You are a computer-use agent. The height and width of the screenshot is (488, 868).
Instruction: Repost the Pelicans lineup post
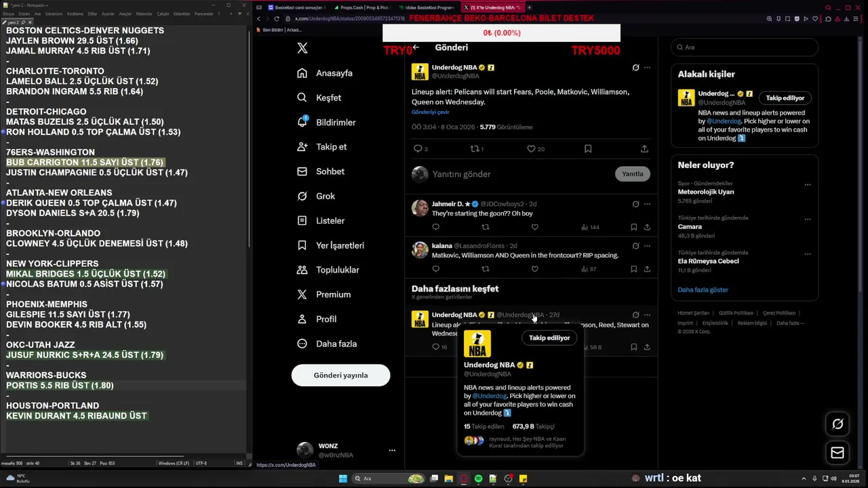coord(474,148)
